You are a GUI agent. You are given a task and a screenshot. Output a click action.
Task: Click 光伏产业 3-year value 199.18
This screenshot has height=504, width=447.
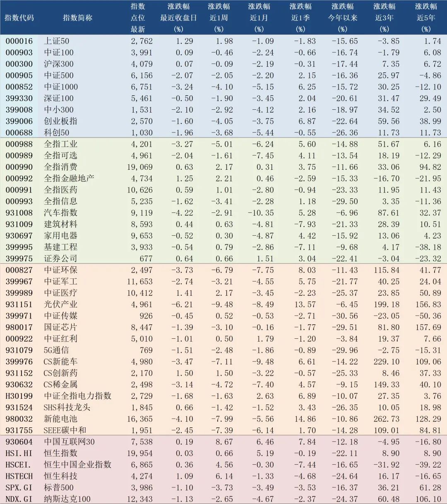click(x=386, y=304)
